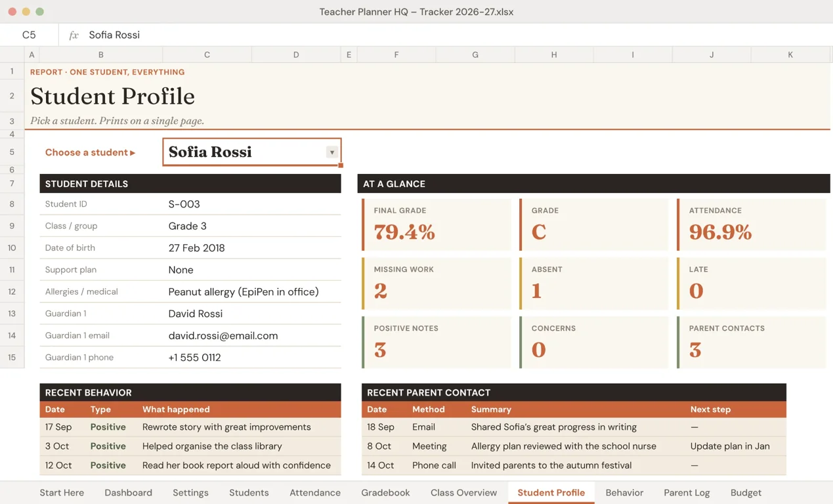Click the Choose a student label

90,152
